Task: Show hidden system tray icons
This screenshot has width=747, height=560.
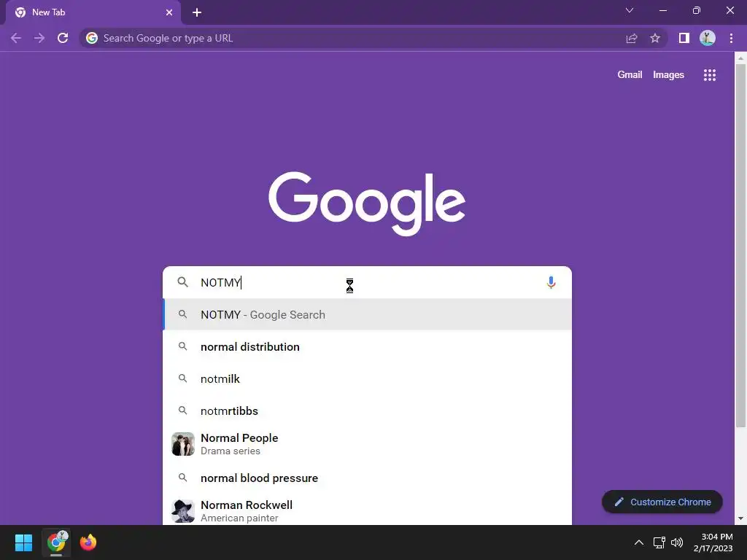Action: 639,542
